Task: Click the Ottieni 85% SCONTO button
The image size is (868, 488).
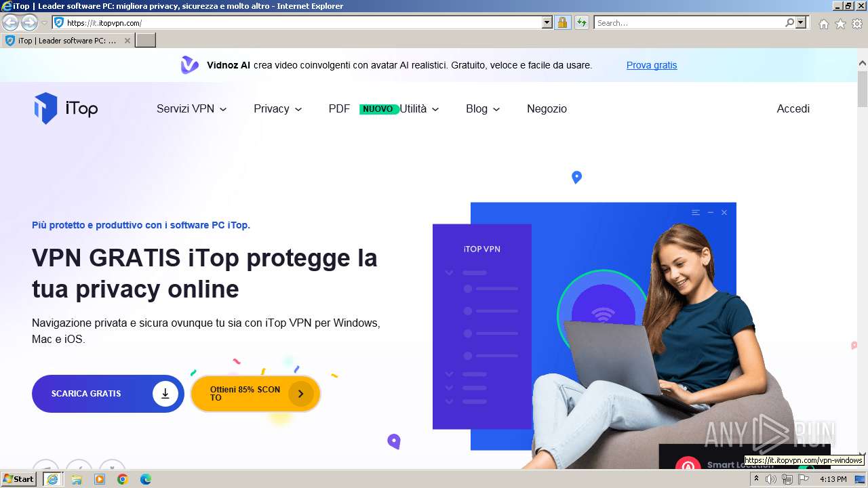Action: pos(256,393)
